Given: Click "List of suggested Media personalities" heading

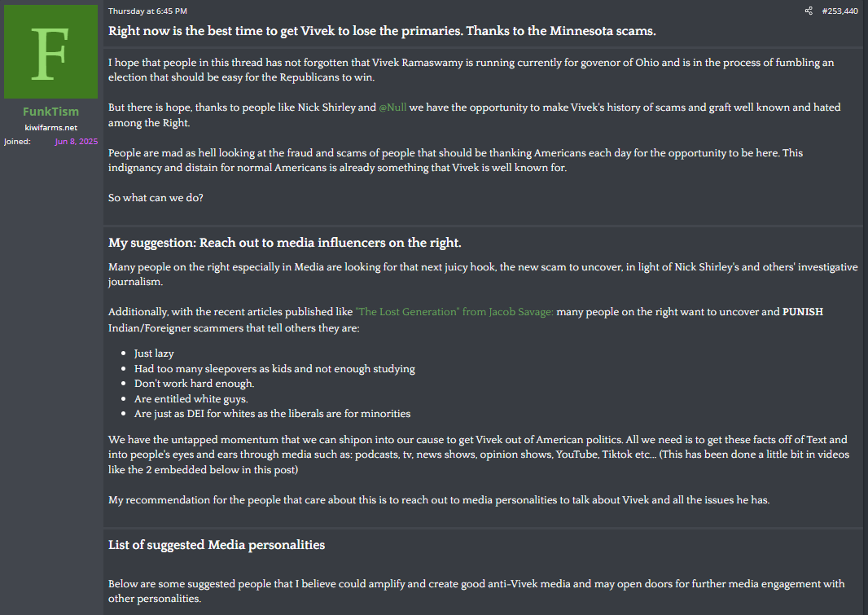Looking at the screenshot, I should pyautogui.click(x=217, y=545).
